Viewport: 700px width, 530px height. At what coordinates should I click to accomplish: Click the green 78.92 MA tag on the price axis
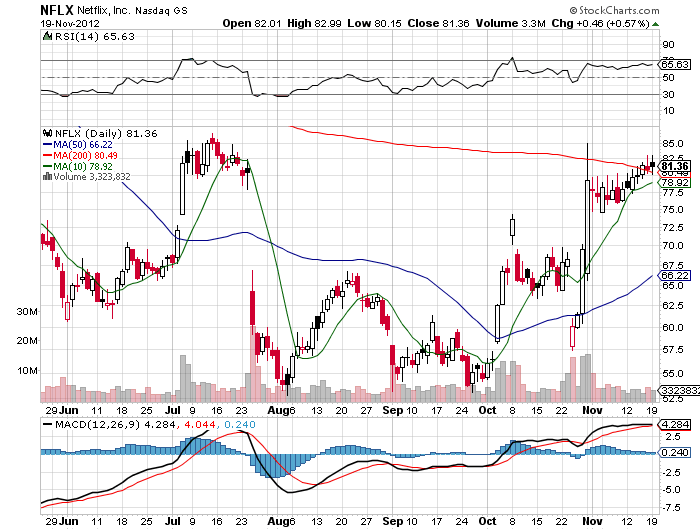tap(676, 183)
